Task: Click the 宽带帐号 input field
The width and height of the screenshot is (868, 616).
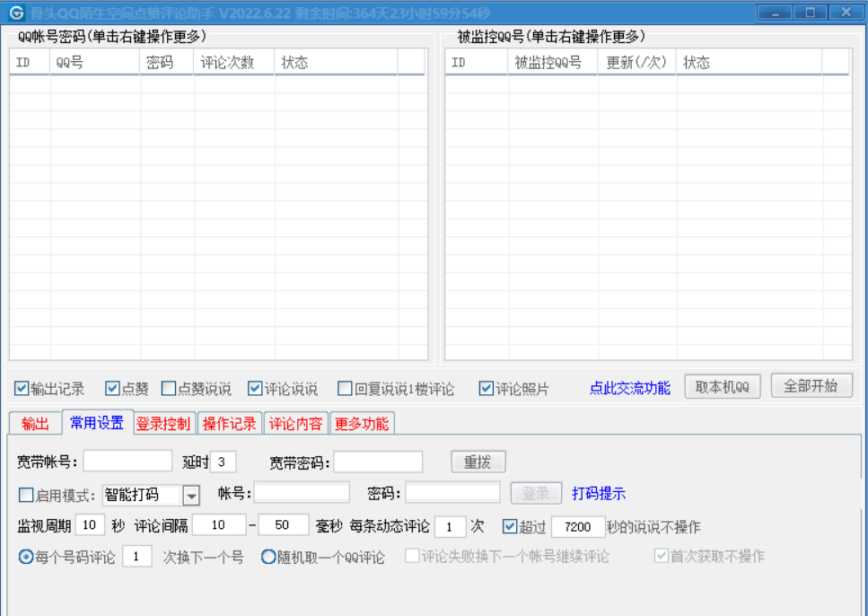Action: pyautogui.click(x=127, y=462)
